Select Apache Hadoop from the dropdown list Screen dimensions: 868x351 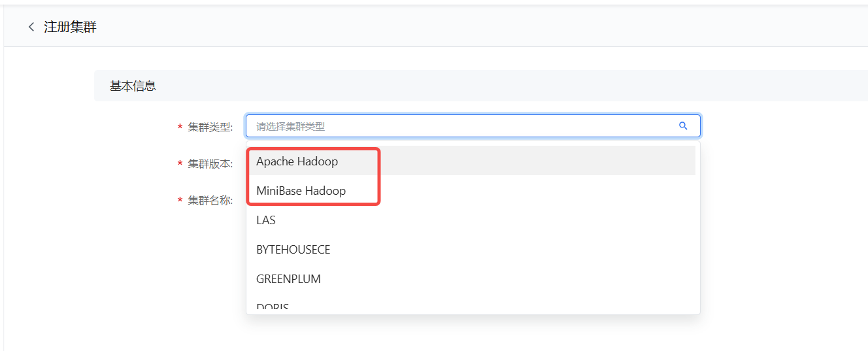coord(297,161)
